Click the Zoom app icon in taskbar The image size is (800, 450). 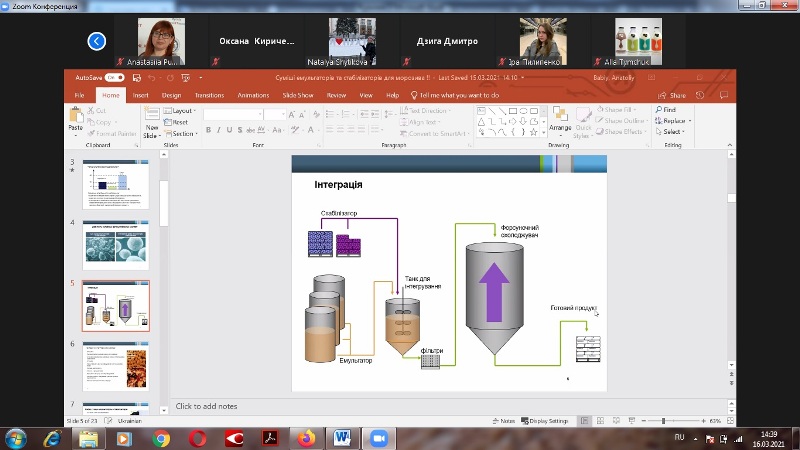click(378, 438)
